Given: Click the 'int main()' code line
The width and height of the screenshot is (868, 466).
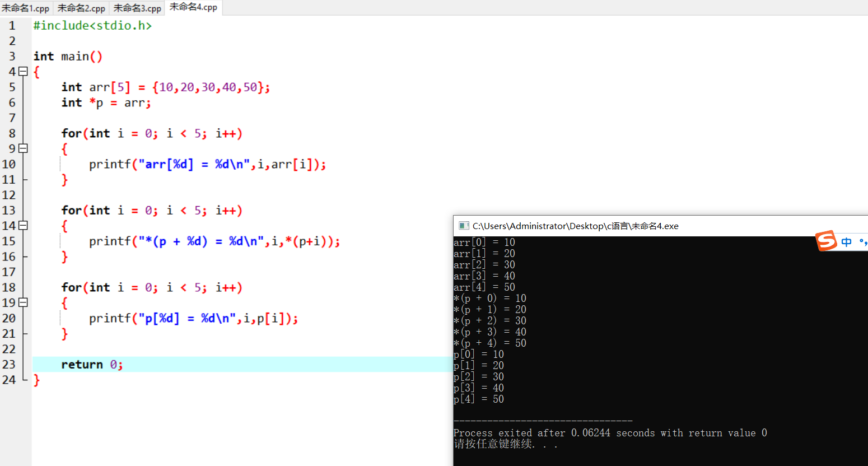Looking at the screenshot, I should (x=68, y=57).
